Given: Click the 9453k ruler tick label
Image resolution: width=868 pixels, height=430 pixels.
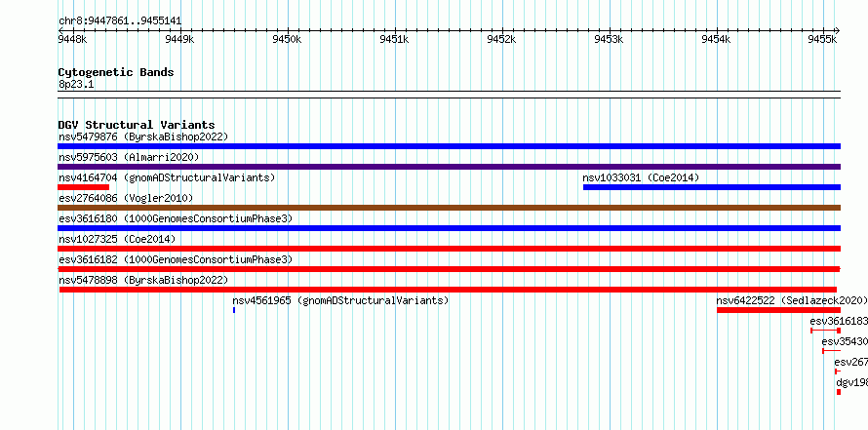Looking at the screenshot, I should point(609,39).
